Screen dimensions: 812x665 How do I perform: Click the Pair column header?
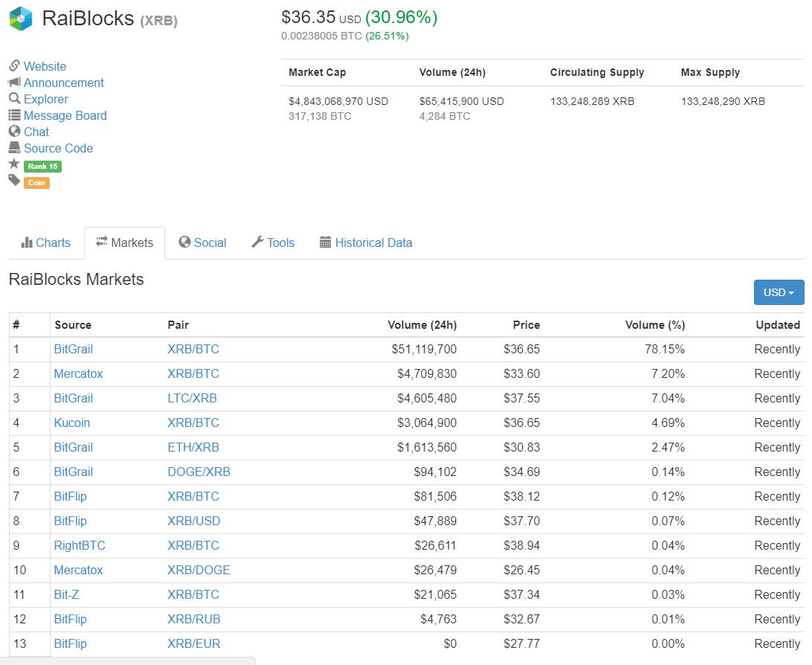click(x=178, y=325)
